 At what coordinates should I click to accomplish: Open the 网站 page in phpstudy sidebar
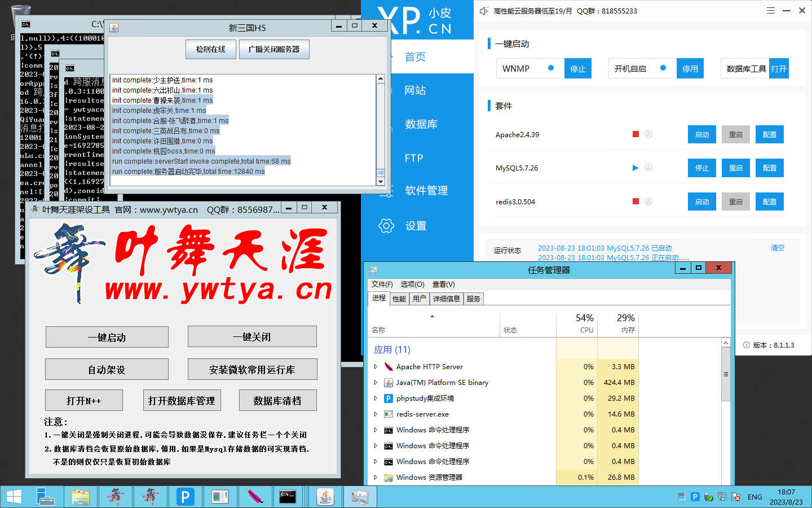click(x=416, y=90)
